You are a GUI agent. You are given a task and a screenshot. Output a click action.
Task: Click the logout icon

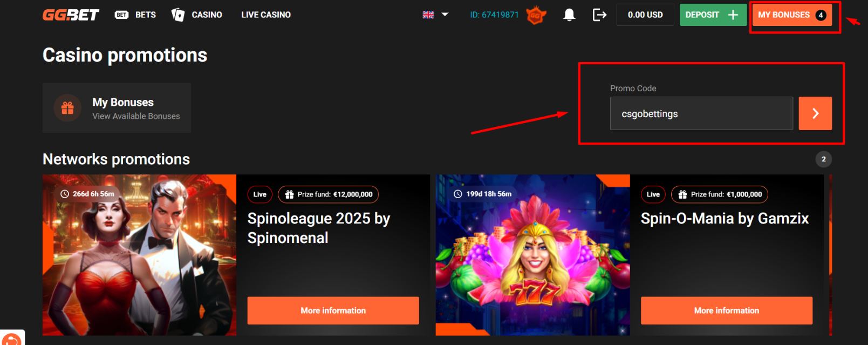point(599,15)
